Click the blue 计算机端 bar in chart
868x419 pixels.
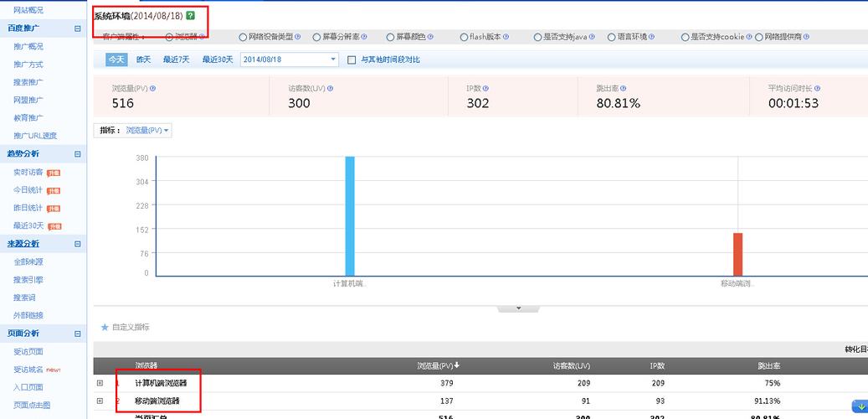click(350, 215)
